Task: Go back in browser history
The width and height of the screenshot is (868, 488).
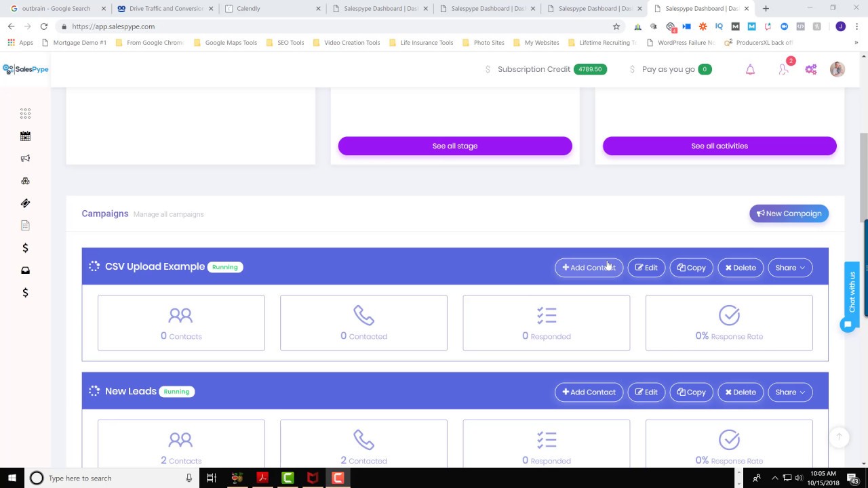Action: point(11,26)
